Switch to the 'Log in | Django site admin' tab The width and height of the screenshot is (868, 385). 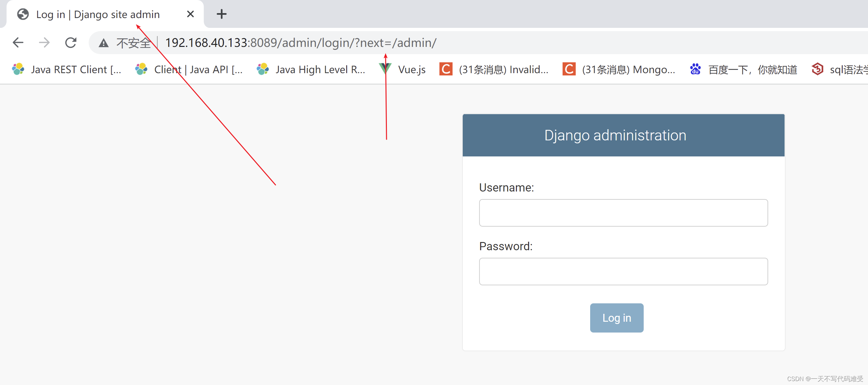(x=98, y=14)
